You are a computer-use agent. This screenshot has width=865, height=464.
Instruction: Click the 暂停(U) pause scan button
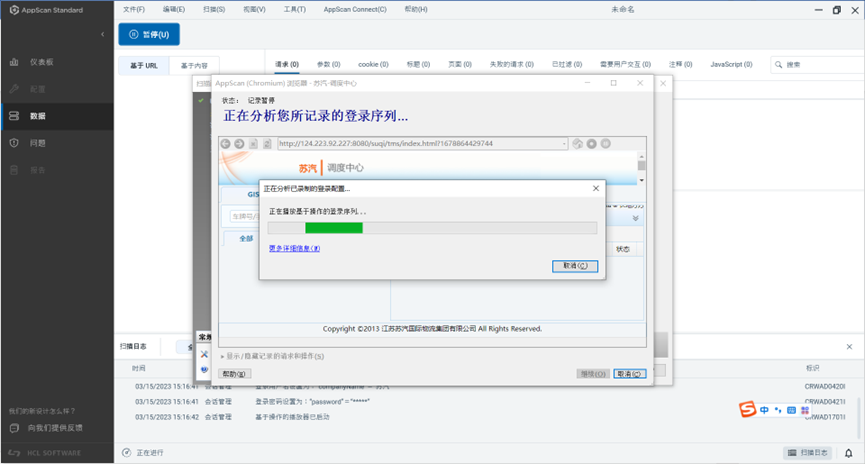[149, 34]
